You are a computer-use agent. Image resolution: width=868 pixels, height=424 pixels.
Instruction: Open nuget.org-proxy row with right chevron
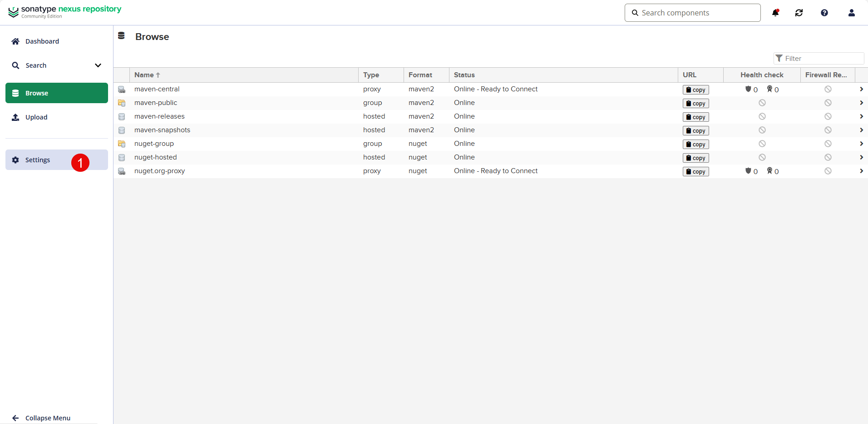point(861,171)
